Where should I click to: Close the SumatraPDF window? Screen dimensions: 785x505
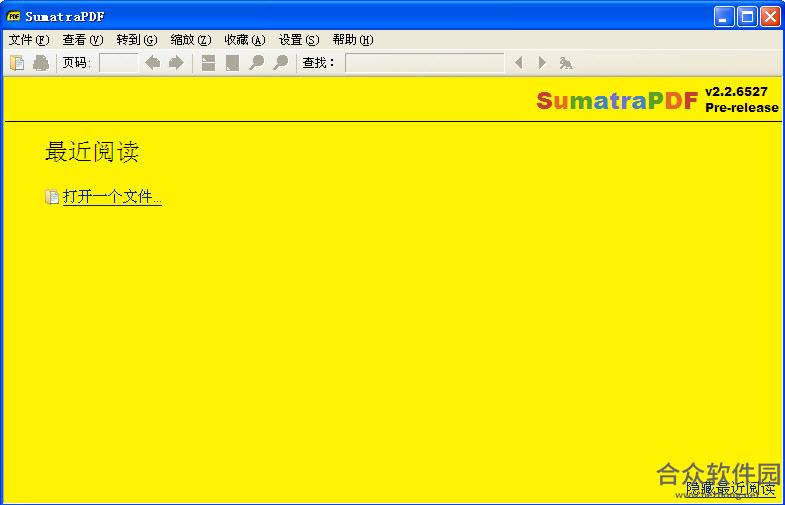click(x=770, y=17)
